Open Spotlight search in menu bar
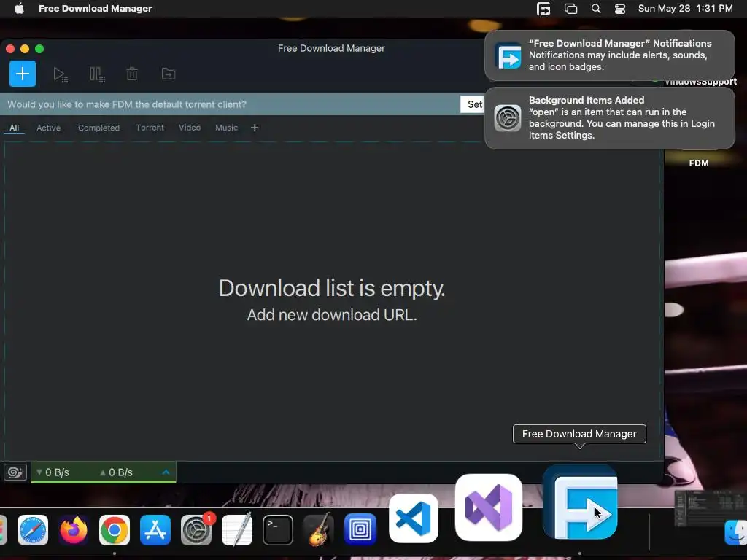This screenshot has height=560, width=747. coord(595,9)
